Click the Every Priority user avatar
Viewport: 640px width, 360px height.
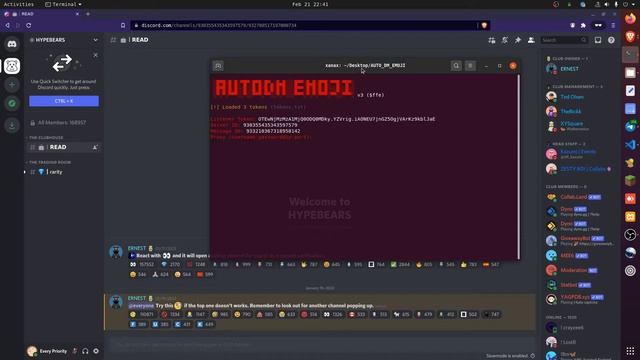pyautogui.click(x=32, y=351)
